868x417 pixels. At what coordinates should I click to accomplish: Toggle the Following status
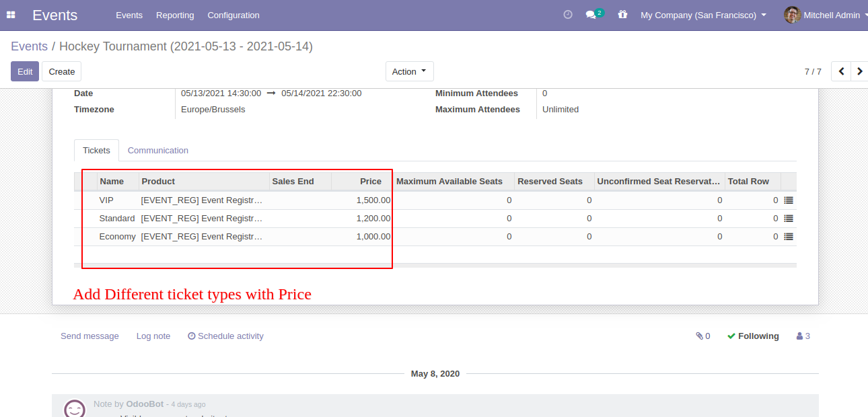coord(753,336)
